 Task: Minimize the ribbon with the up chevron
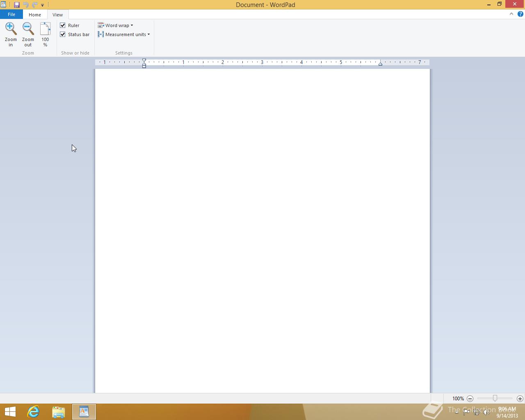(x=511, y=14)
